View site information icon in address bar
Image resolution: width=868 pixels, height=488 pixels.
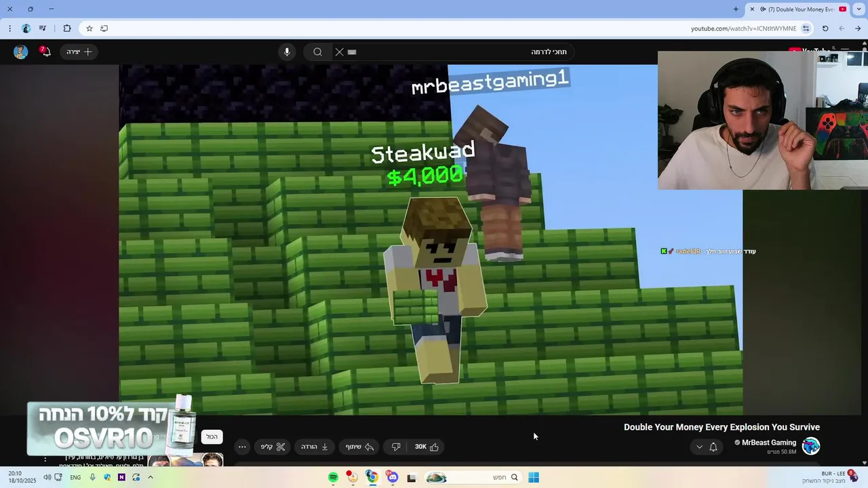click(x=806, y=28)
